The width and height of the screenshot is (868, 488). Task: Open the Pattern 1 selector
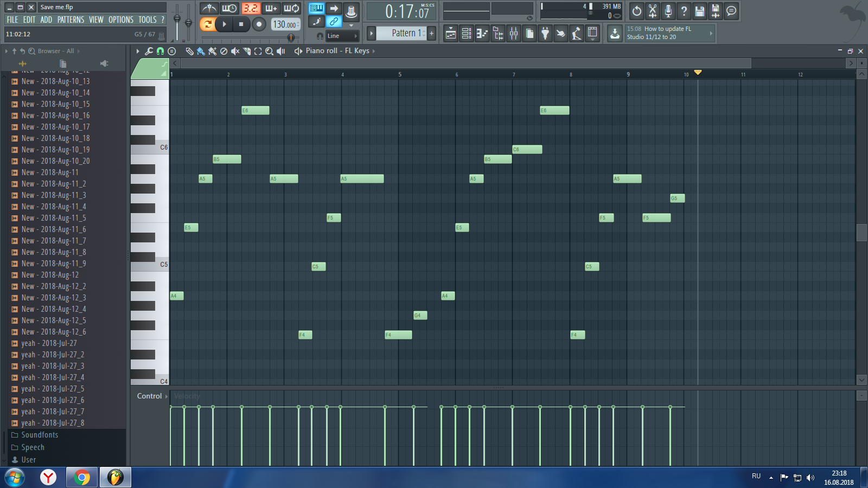pos(401,33)
